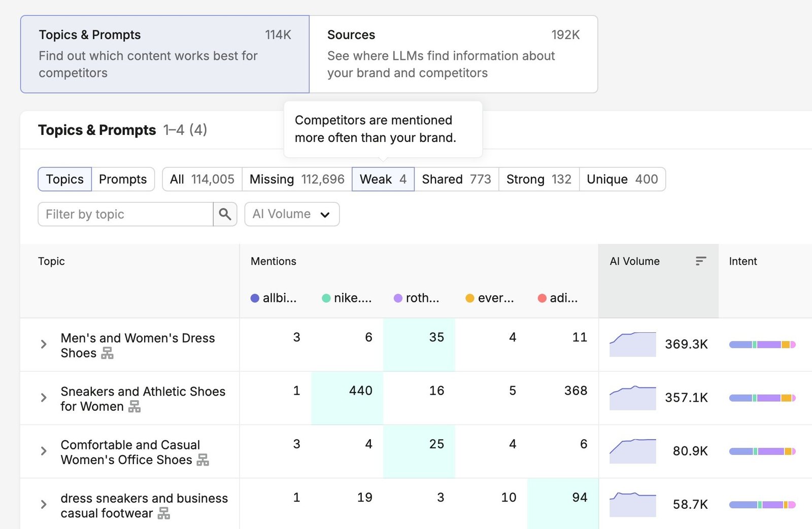The width and height of the screenshot is (812, 529).
Task: Select the Topics toggle
Action: pyautogui.click(x=64, y=179)
